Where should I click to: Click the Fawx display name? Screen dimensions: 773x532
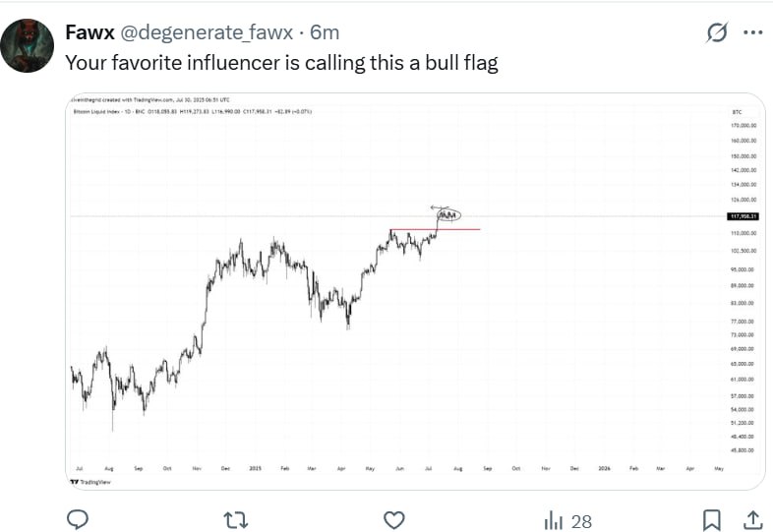coord(89,32)
